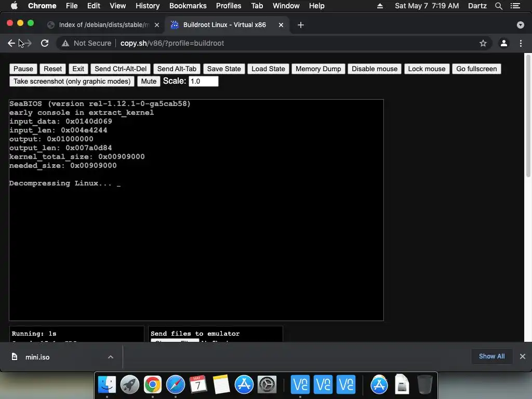Open the Window menu

pyautogui.click(x=286, y=6)
